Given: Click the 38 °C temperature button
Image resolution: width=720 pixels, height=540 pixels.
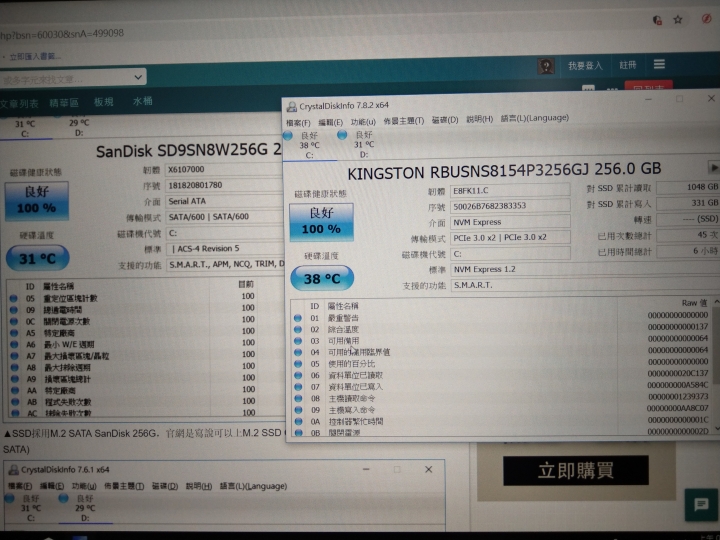Looking at the screenshot, I should [x=322, y=278].
